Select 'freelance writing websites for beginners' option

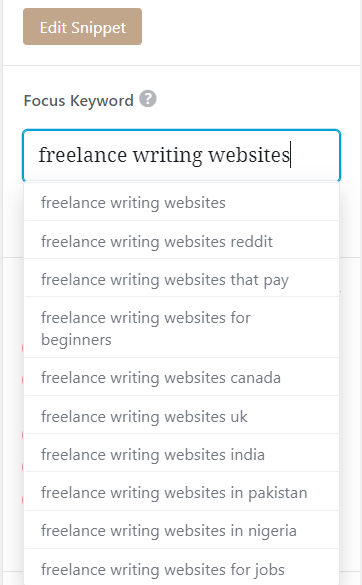182,328
